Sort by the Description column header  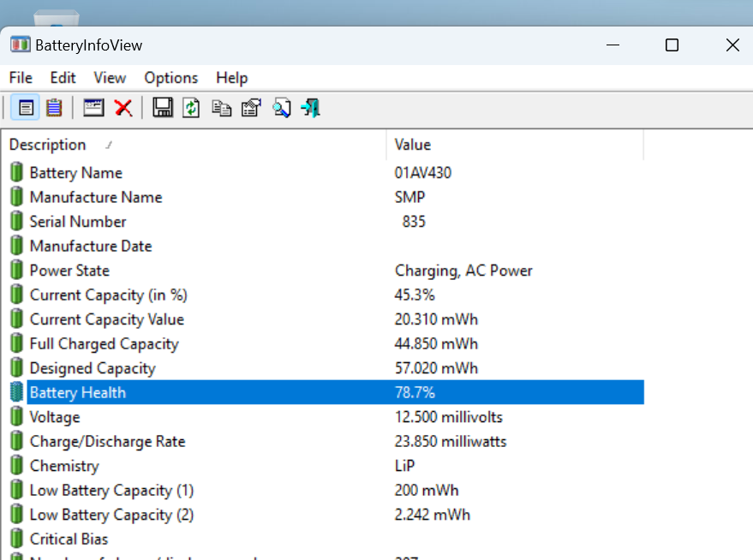tap(194, 145)
